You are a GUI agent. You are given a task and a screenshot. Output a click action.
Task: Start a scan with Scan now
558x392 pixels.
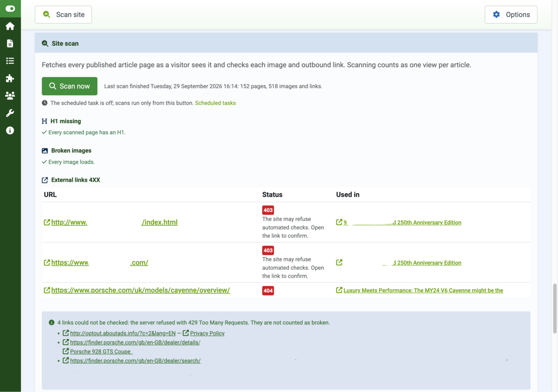69,86
